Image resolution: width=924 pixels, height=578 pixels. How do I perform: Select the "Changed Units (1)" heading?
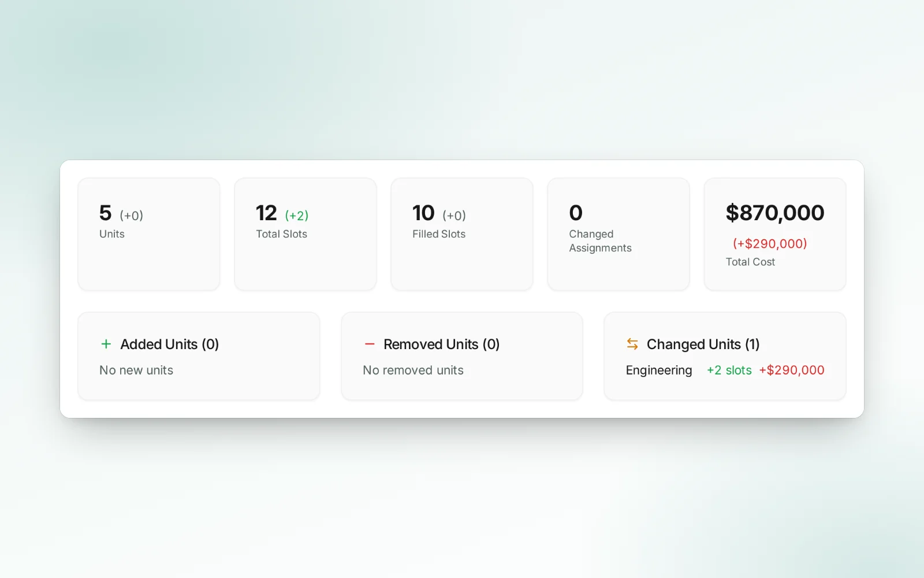(703, 344)
